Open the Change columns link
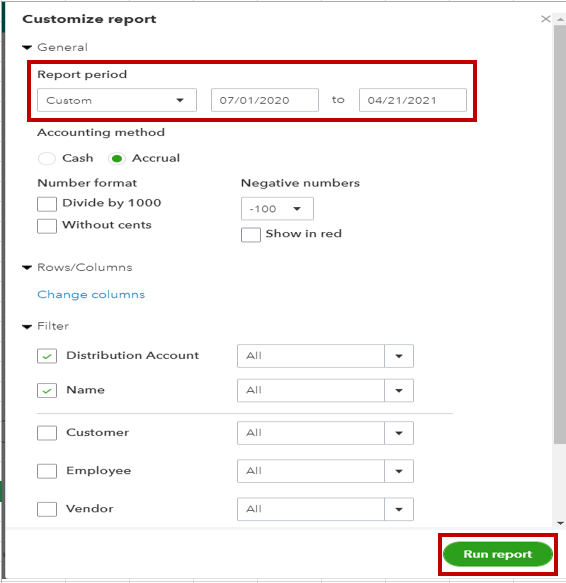The width and height of the screenshot is (566, 583). pyautogui.click(x=91, y=294)
